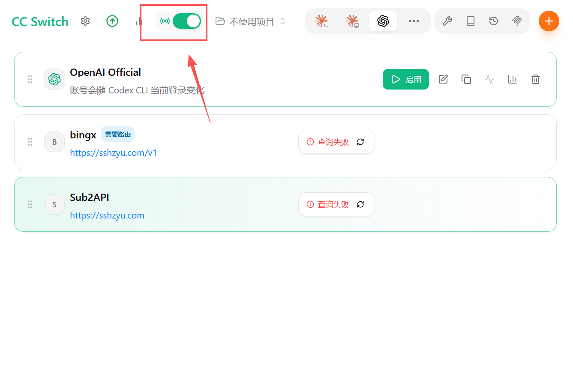Click the OpenAI Official drag handle
The width and height of the screenshot is (573, 392).
click(x=30, y=79)
